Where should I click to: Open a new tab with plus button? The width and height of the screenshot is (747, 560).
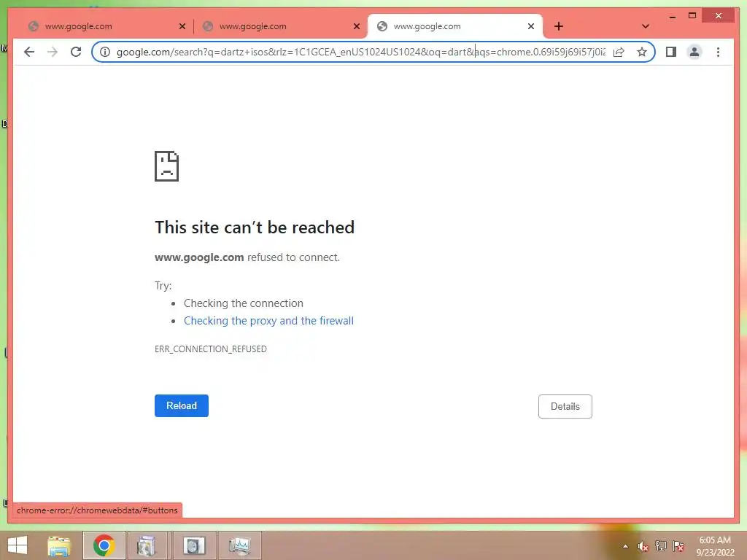[x=559, y=26]
